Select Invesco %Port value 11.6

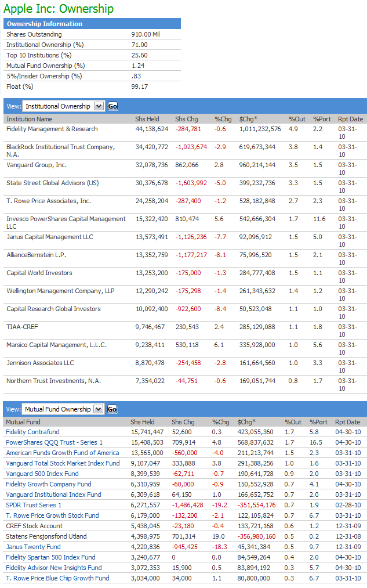(x=319, y=219)
